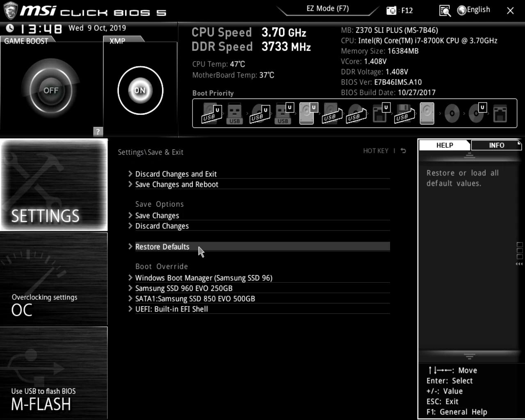The image size is (525, 420).
Task: Expand the Discard Changes and Exit arrow
Action: (130, 174)
